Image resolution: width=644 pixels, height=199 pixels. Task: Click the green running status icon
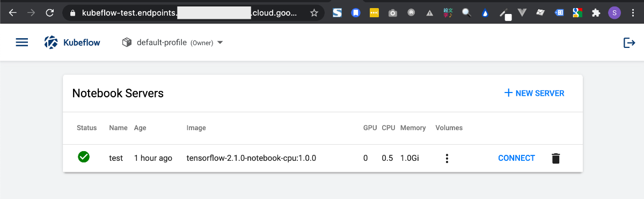pos(84,157)
